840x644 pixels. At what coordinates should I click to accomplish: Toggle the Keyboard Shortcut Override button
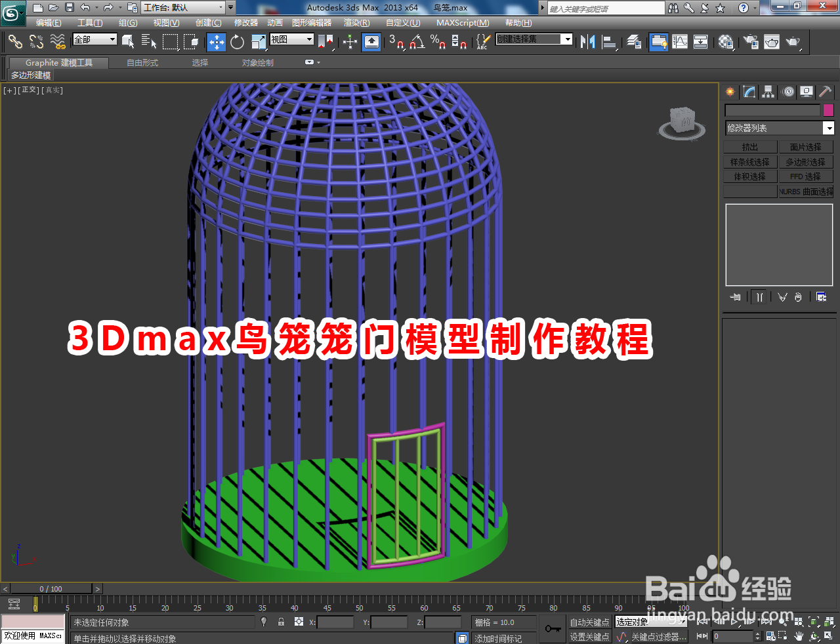[x=371, y=42]
